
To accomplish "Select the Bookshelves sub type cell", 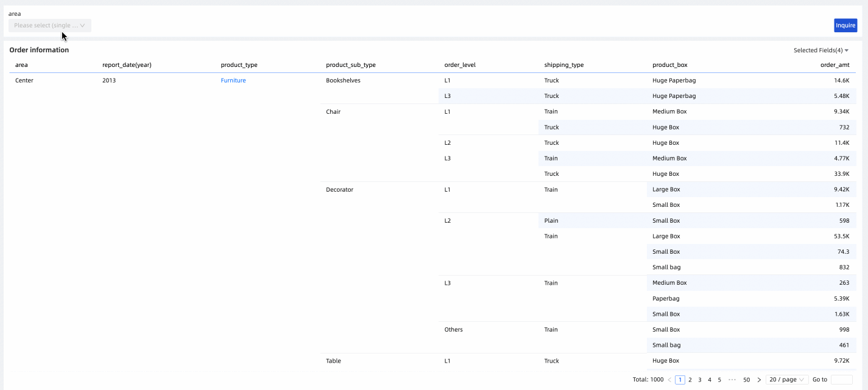I will 343,80.
